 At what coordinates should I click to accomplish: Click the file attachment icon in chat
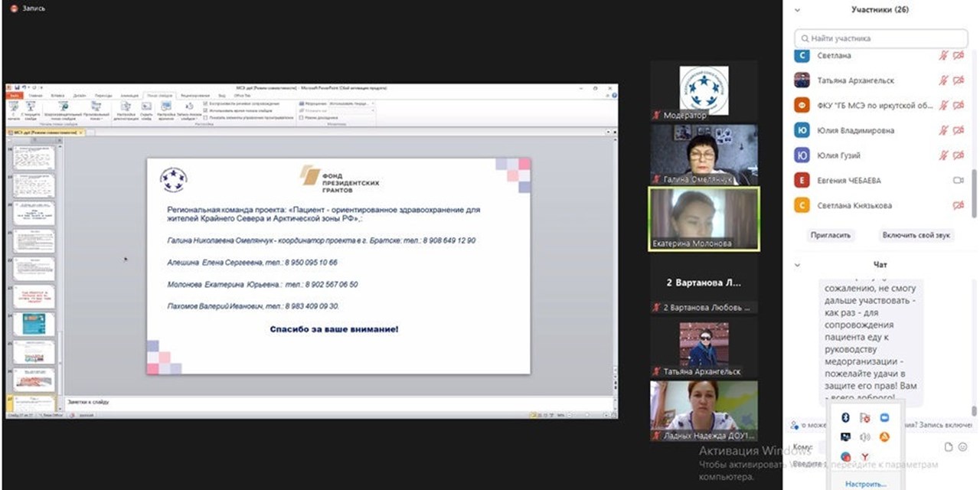(x=949, y=447)
